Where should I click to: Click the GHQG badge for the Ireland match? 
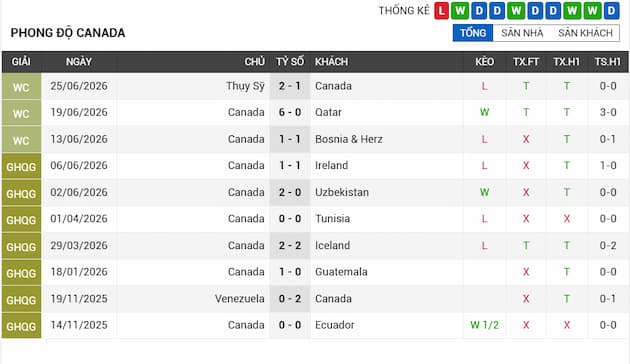coord(21,166)
